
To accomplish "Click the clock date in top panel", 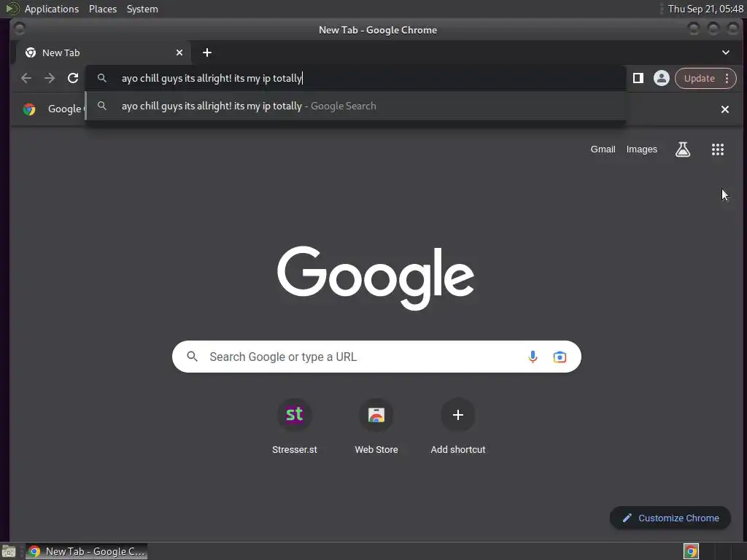I will point(705,9).
